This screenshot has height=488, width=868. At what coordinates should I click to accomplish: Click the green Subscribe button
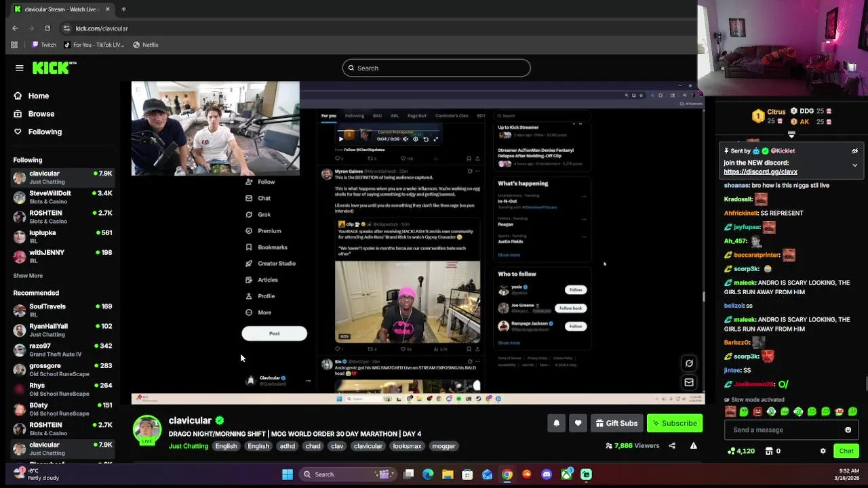[x=675, y=423]
